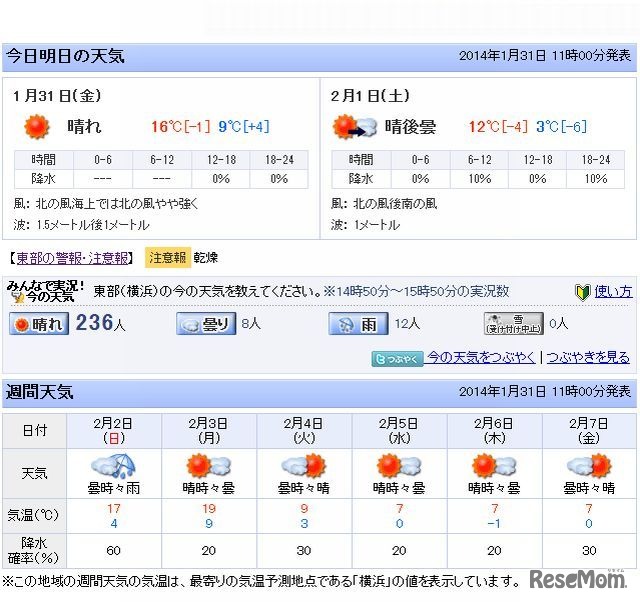Click 12人 rain report count
The height and width of the screenshot is (602, 640).
[407, 324]
